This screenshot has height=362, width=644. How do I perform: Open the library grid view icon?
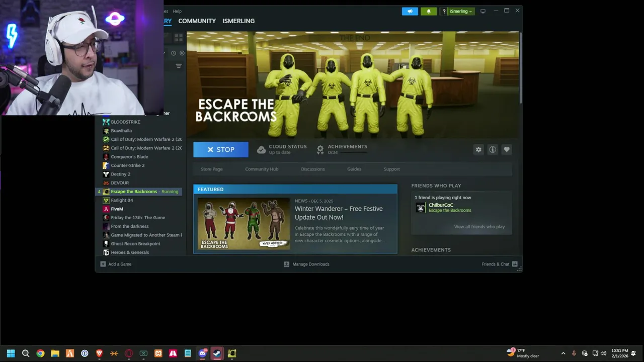click(x=178, y=38)
